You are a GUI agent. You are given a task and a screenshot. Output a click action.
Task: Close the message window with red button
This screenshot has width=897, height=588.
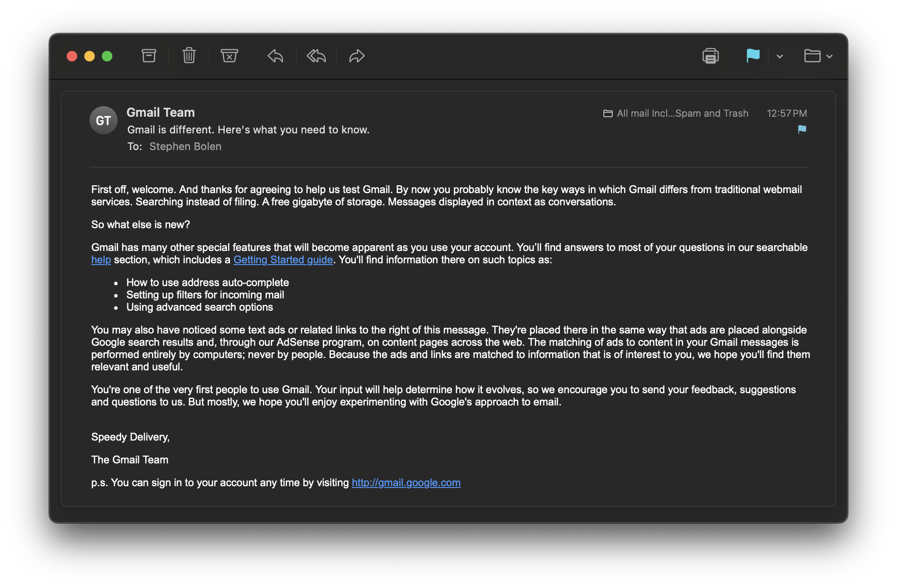click(x=72, y=56)
